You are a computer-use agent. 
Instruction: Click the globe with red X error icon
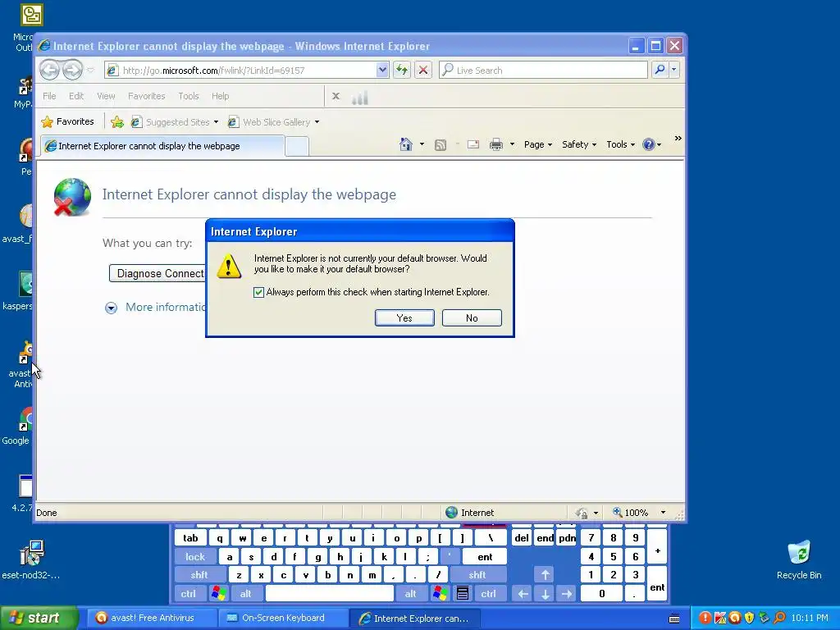coord(72,197)
